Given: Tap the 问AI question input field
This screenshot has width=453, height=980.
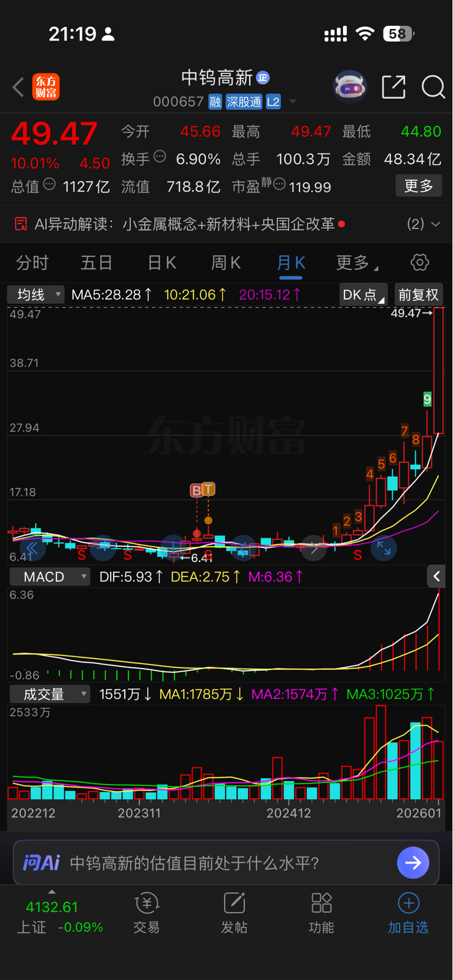Looking at the screenshot, I should pyautogui.click(x=226, y=863).
